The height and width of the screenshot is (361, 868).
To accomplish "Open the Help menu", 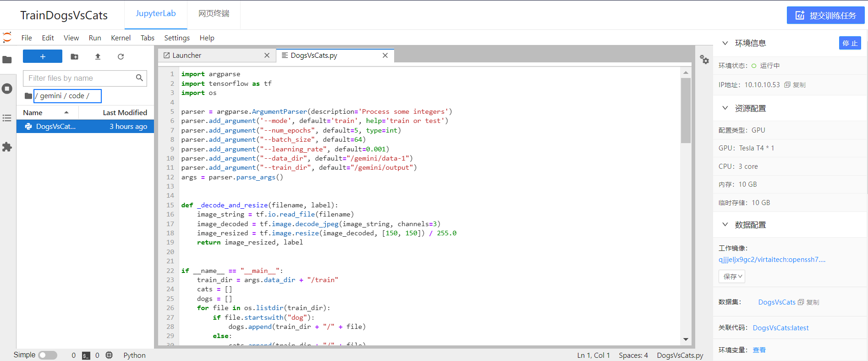I will pyautogui.click(x=207, y=38).
